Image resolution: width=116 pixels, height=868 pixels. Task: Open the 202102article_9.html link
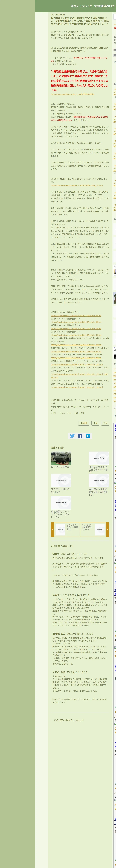pyautogui.click(x=76, y=358)
